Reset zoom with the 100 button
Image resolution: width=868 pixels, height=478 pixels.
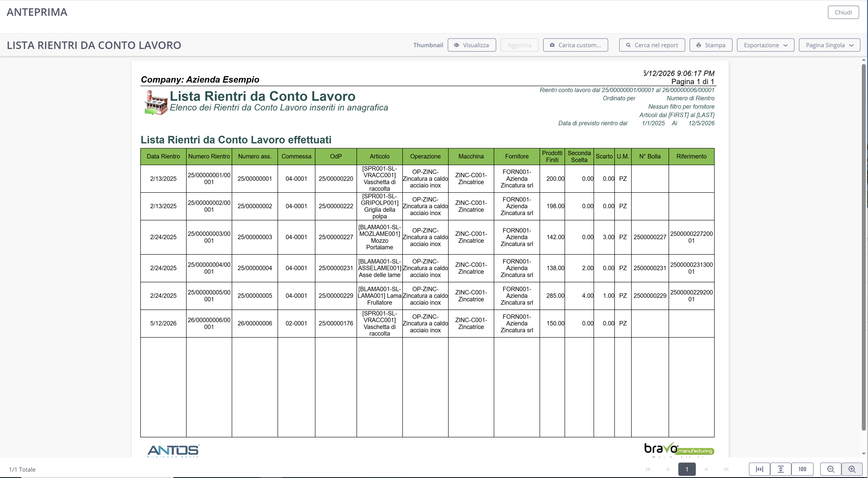pyautogui.click(x=802, y=469)
